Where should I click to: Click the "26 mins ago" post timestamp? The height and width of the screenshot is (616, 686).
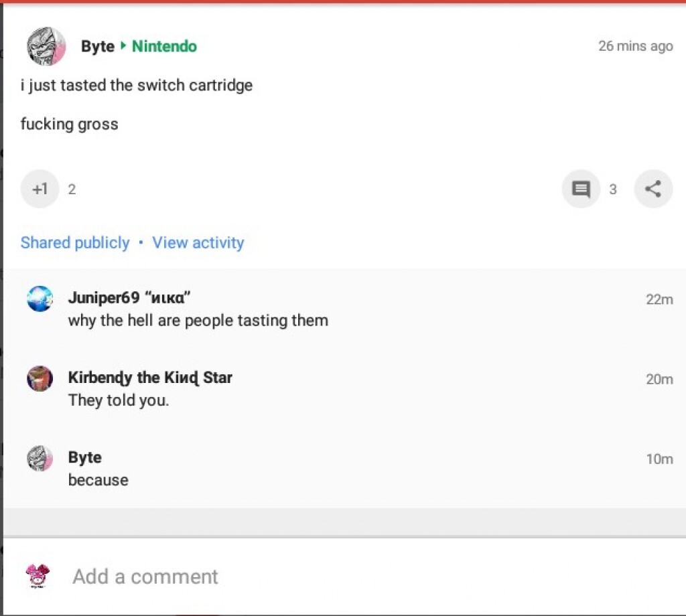[635, 46]
